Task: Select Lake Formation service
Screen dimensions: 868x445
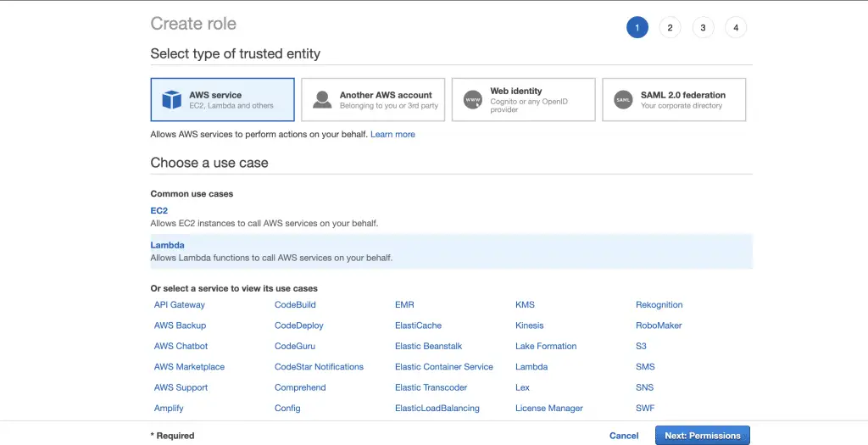Action: tap(546, 347)
